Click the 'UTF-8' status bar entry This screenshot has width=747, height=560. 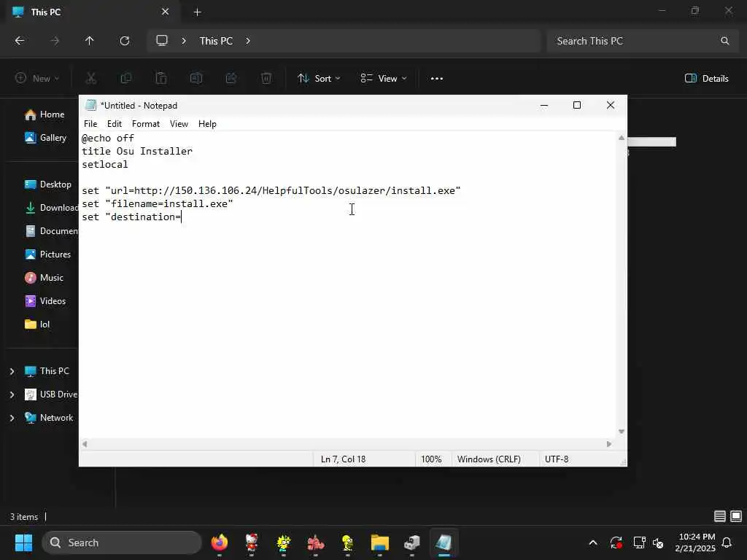[x=557, y=459]
